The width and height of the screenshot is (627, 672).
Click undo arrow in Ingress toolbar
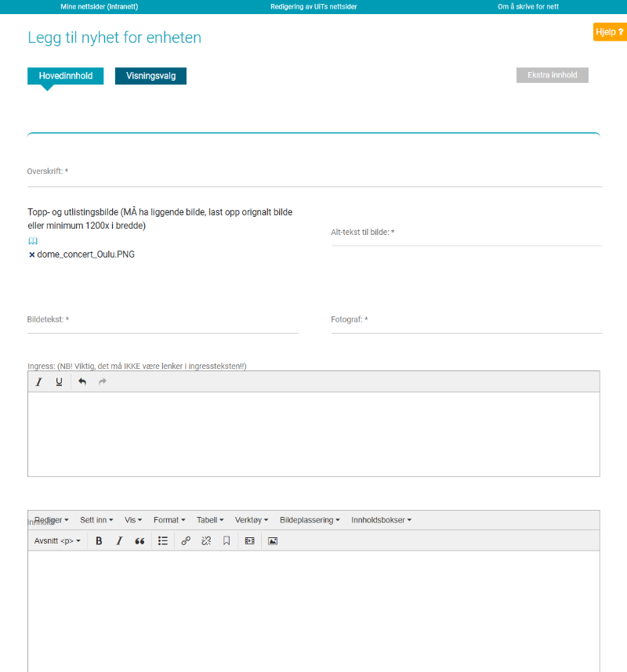(x=82, y=381)
